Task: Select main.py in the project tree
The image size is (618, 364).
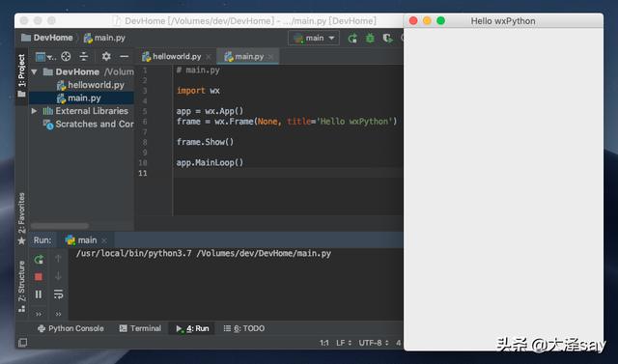Action: 81,98
